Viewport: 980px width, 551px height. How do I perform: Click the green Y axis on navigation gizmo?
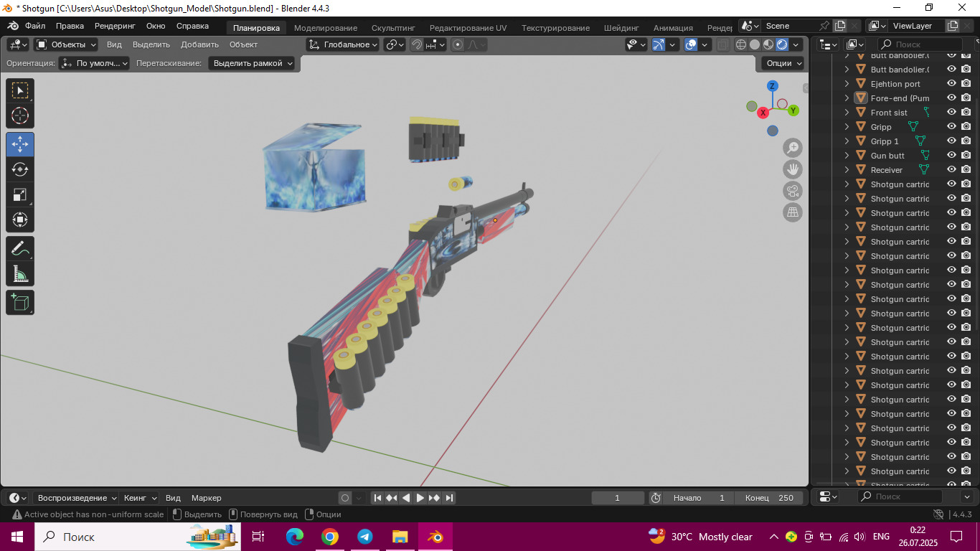pos(793,110)
